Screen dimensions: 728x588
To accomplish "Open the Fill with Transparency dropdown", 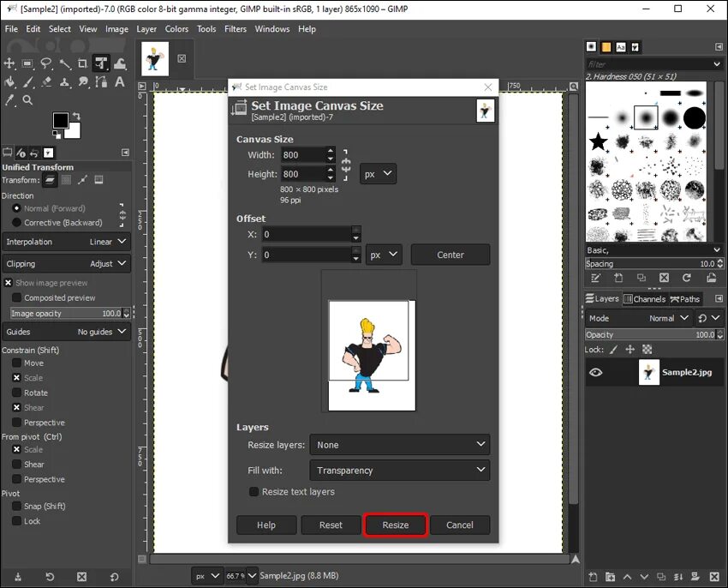I will (x=400, y=471).
